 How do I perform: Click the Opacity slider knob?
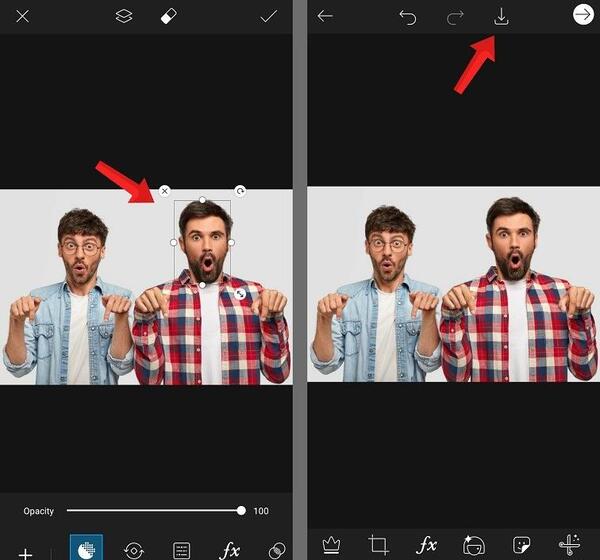click(241, 510)
